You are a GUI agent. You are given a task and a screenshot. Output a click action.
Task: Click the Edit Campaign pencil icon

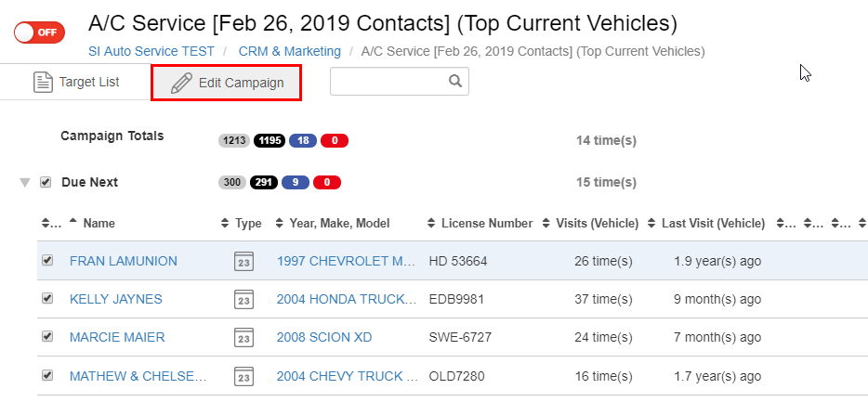point(181,83)
